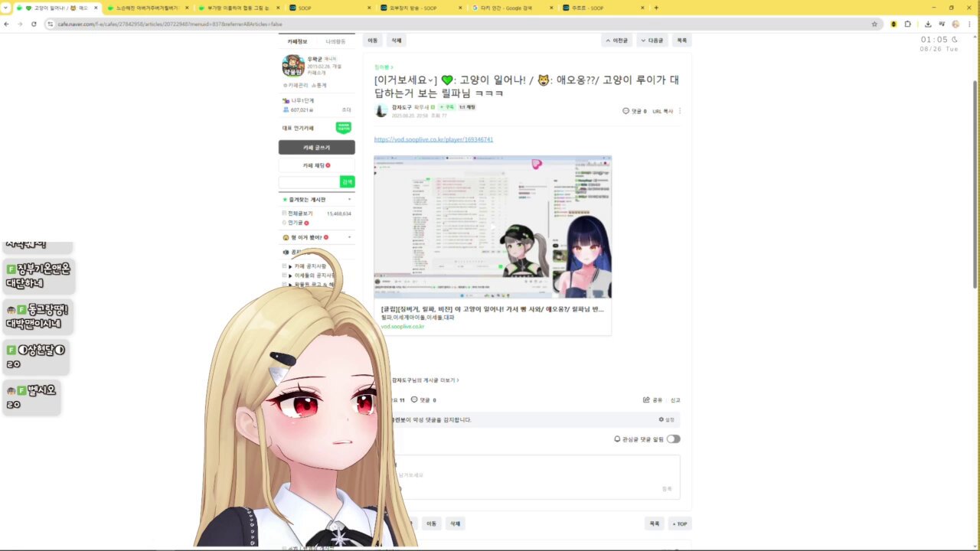Click bottom 목록 button next to TOP

pos(655,523)
